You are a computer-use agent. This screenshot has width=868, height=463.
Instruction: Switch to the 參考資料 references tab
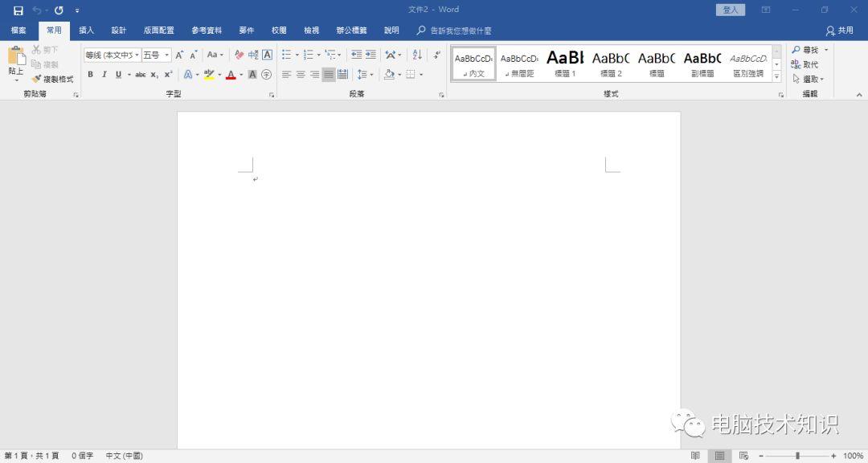click(x=207, y=31)
